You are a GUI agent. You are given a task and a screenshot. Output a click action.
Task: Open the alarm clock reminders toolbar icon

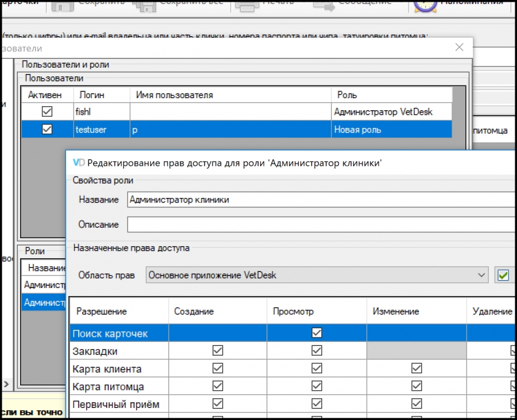pos(425,6)
